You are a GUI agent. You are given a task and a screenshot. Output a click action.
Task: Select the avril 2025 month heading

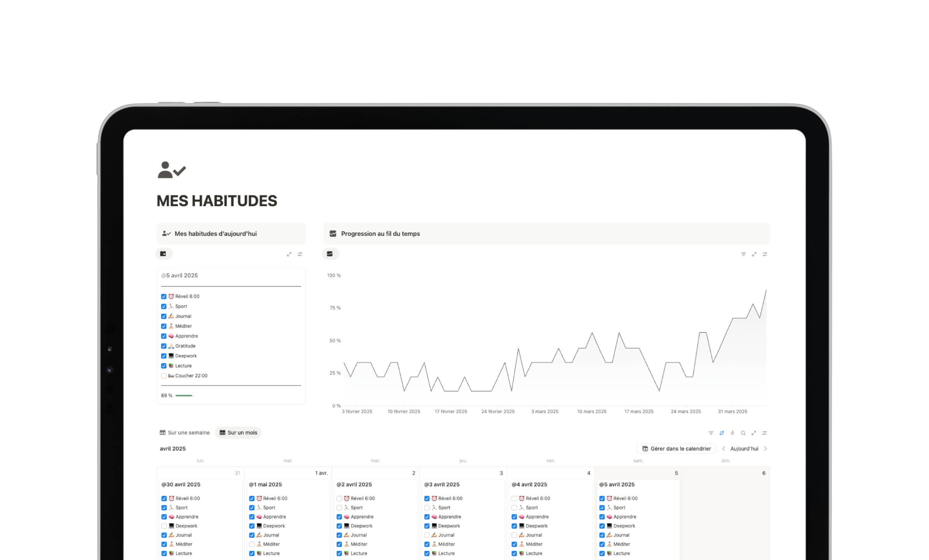[x=172, y=448]
